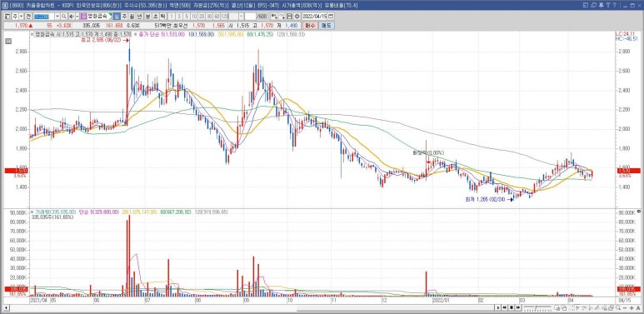Viewport: 644px width, 314px height.
Task: Click the magnifier search icon beside stock code
Action: [63, 17]
